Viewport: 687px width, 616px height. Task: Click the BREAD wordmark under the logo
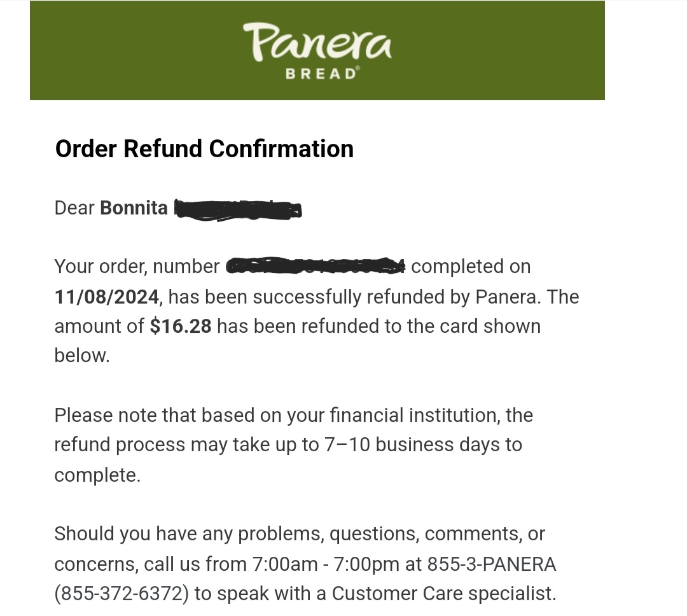pyautogui.click(x=321, y=74)
